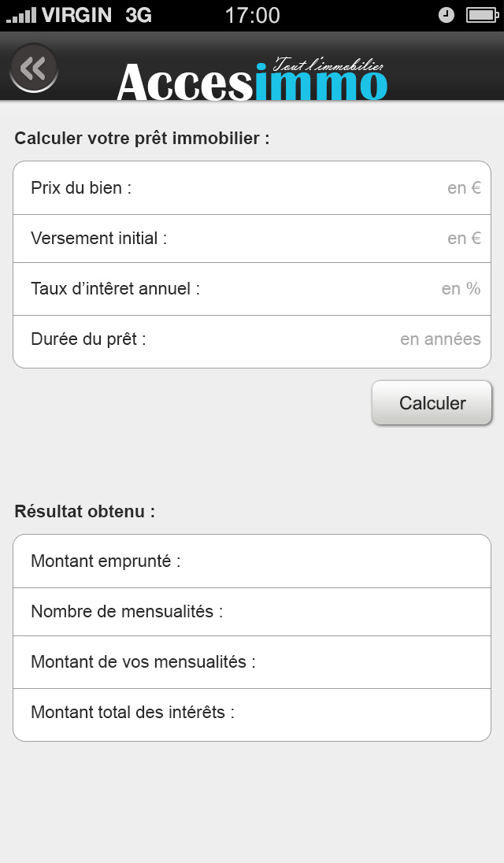Tap the signal strength bars icon
Screen dimensions: 504x863
[x=21, y=16]
